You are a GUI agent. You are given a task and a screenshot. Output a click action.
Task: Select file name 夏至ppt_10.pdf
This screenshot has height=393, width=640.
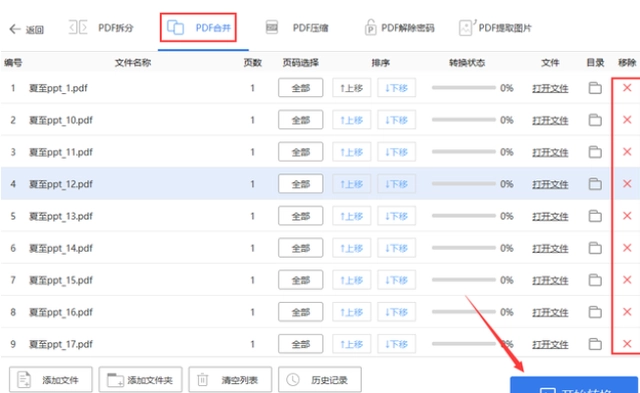coord(61,120)
